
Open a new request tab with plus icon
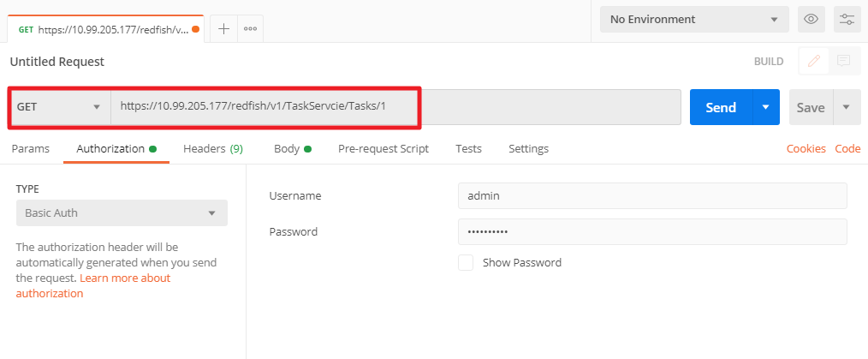(x=223, y=28)
